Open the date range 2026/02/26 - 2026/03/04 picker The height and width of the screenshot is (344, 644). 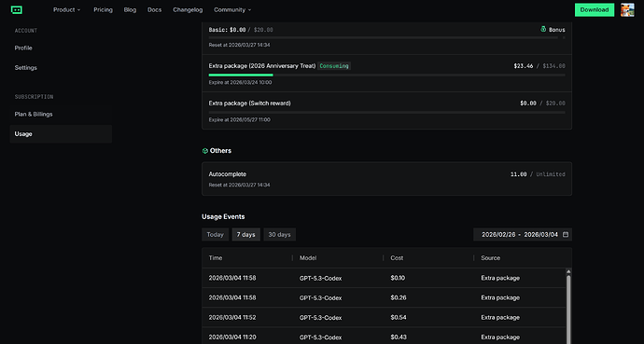pos(523,235)
